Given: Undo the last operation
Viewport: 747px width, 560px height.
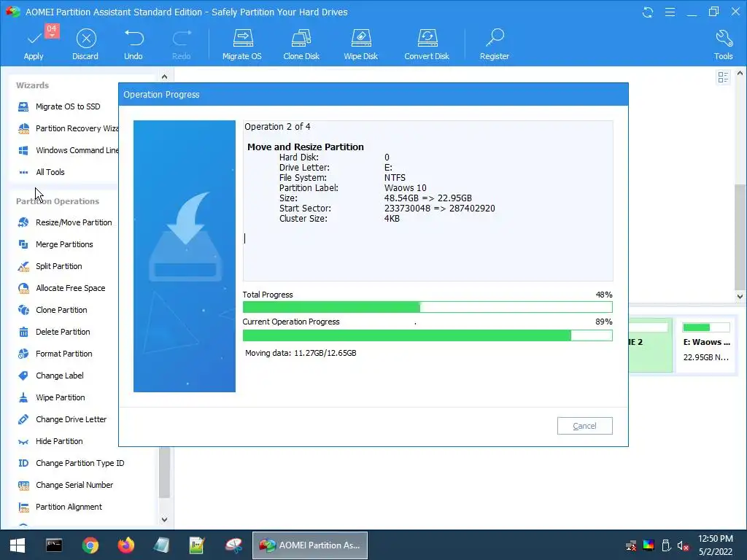Looking at the screenshot, I should pos(133,44).
